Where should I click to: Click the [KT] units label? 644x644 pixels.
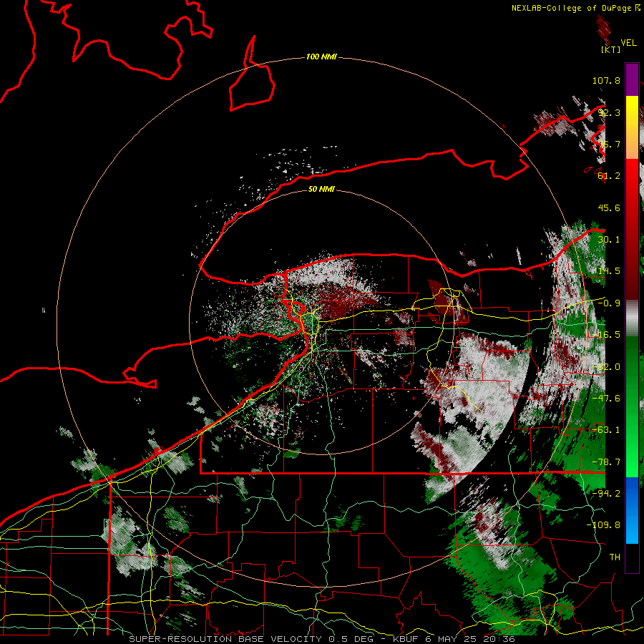point(611,49)
